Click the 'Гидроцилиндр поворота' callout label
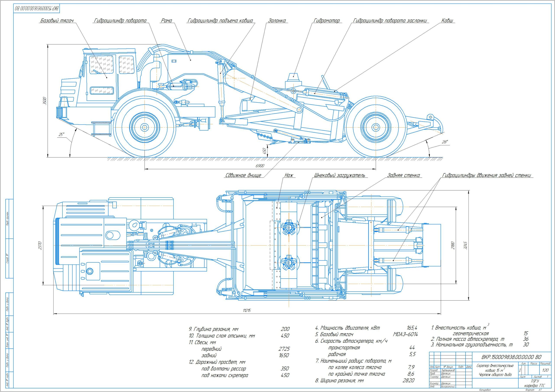Image resolution: width=555 pixels, height=392 pixels. (120, 21)
